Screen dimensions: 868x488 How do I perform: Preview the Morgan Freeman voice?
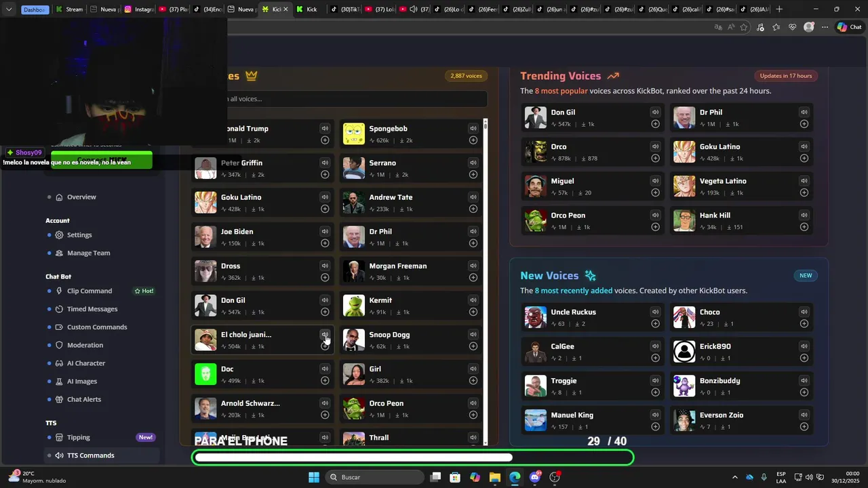click(473, 266)
